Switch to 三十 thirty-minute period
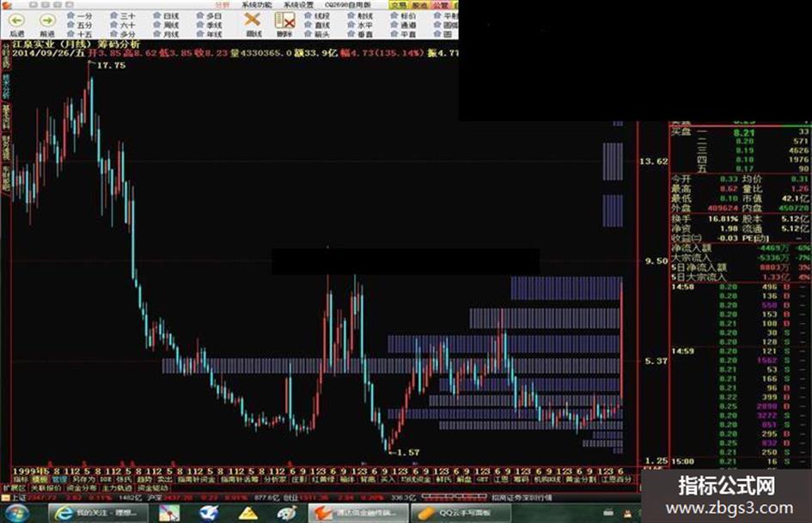Image resolution: width=812 pixels, height=523 pixels. pos(123,16)
